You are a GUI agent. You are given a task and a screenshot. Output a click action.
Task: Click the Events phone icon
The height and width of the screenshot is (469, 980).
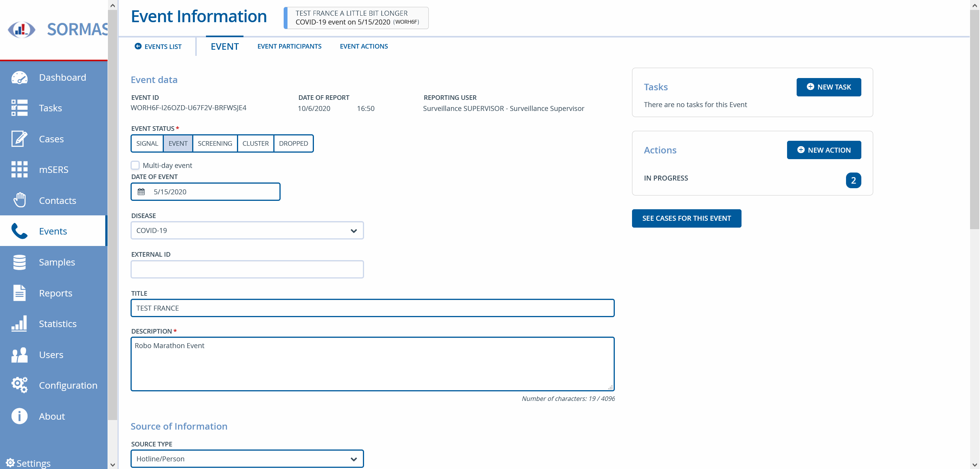pos(19,231)
